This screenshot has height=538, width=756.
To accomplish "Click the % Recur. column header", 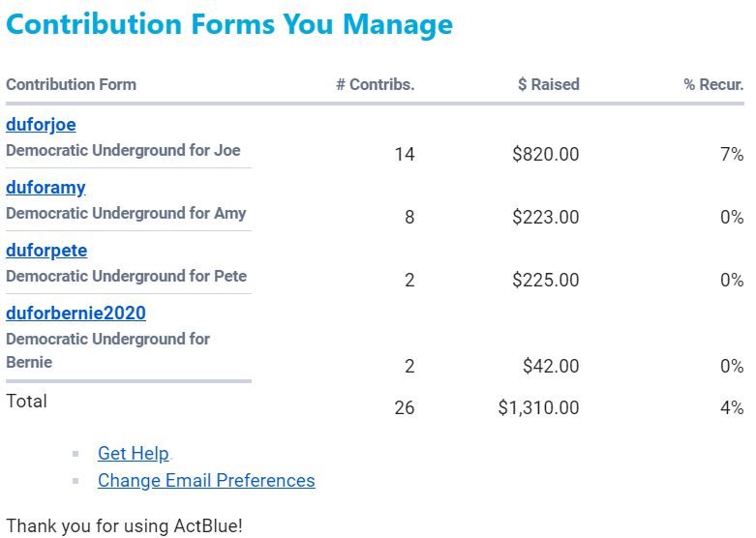I will point(713,85).
